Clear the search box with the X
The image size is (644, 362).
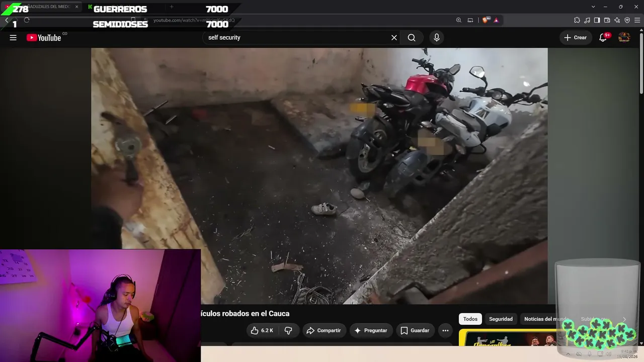click(394, 38)
